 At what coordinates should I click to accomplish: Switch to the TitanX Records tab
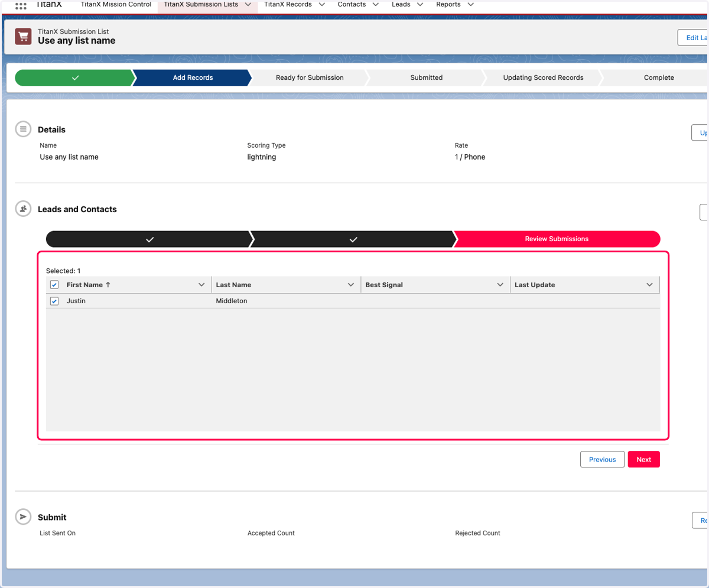pyautogui.click(x=288, y=4)
